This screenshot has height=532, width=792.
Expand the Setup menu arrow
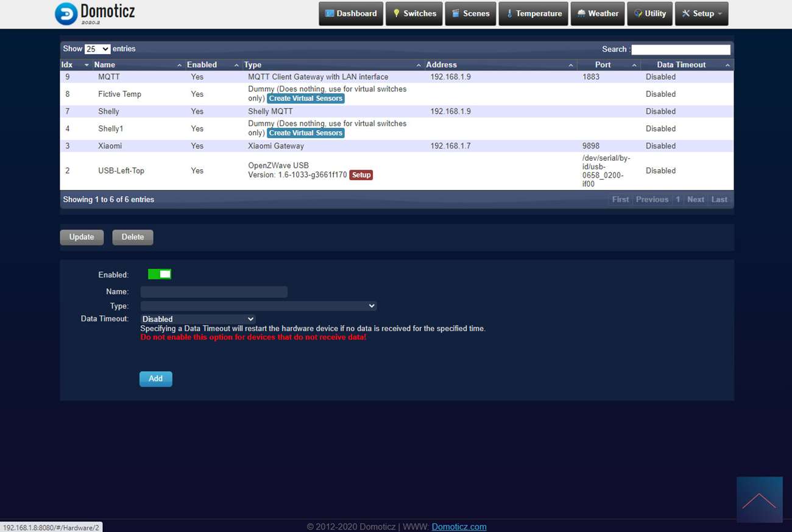(x=720, y=14)
